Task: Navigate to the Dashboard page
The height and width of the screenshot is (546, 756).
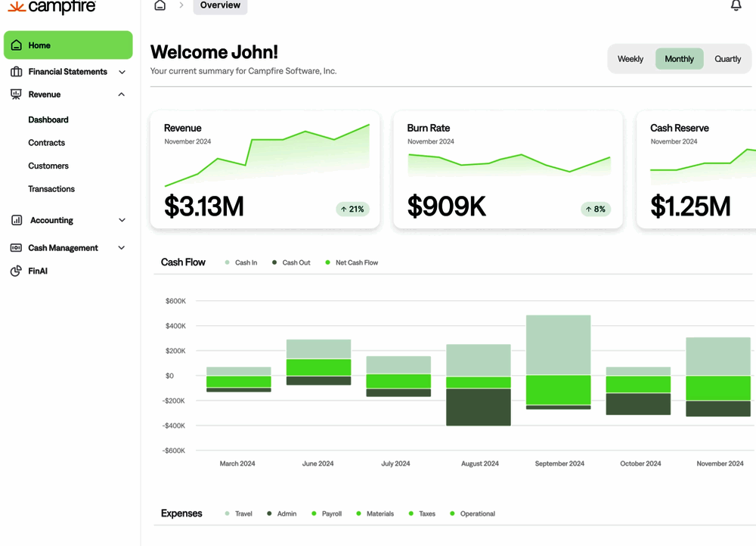Action: click(48, 119)
